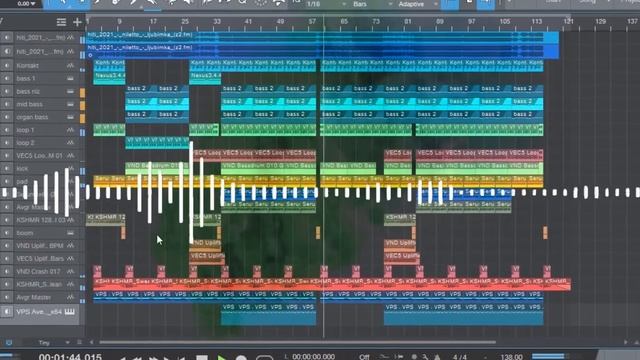Click the mid bass orange color strip
The image size is (640, 360).
pos(82,106)
